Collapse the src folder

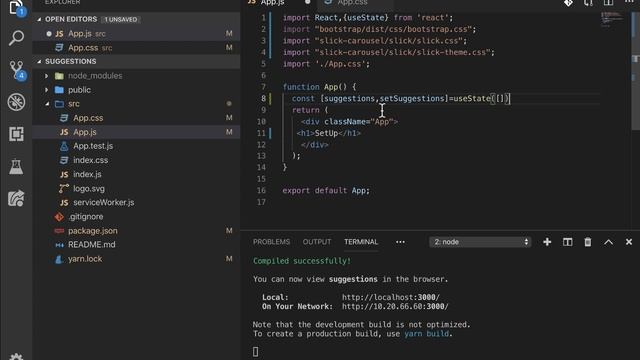47,104
